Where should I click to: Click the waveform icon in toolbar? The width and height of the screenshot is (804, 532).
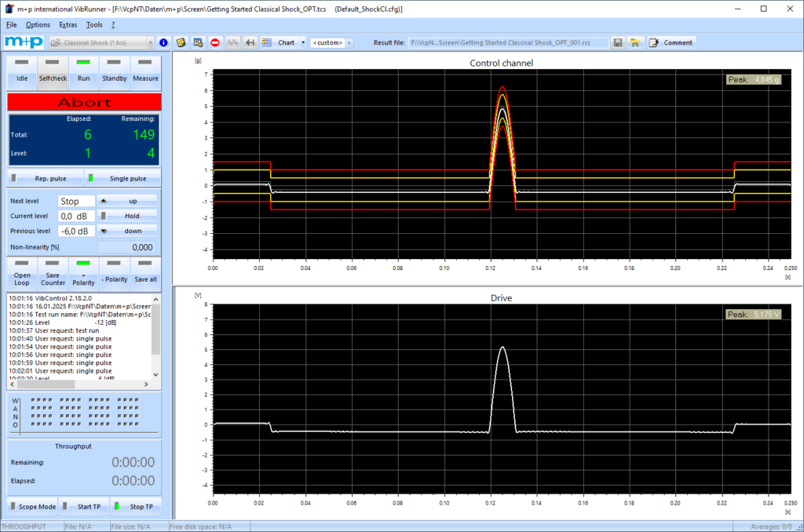232,42
